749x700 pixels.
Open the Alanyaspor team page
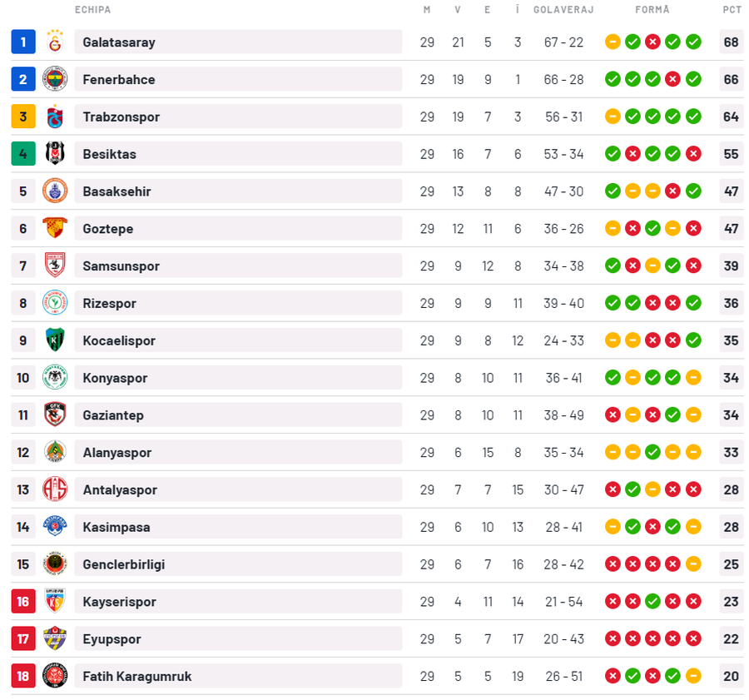tap(117, 453)
